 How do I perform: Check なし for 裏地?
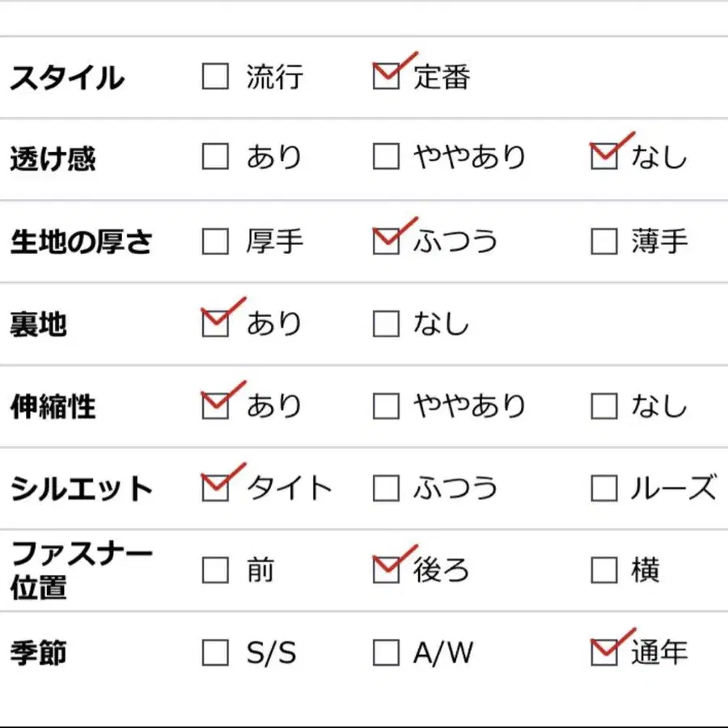point(386,324)
